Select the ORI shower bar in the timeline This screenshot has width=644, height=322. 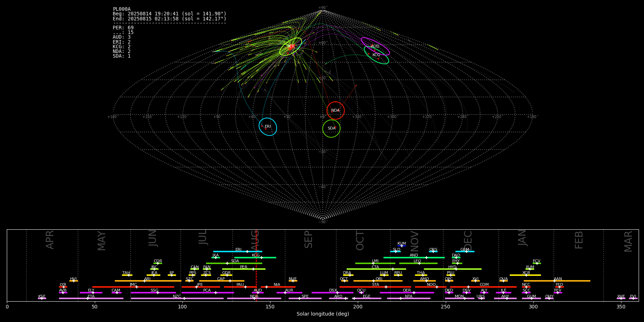pos(378,281)
